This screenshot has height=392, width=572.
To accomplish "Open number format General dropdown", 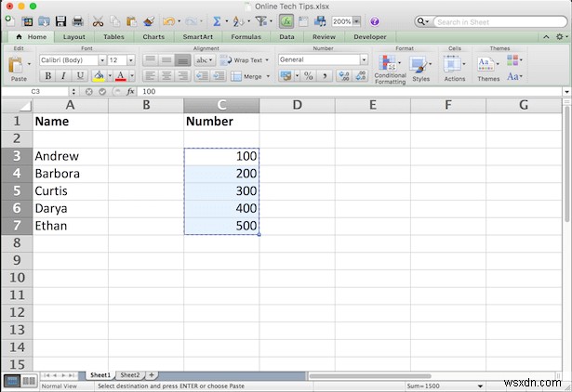I will [x=364, y=59].
